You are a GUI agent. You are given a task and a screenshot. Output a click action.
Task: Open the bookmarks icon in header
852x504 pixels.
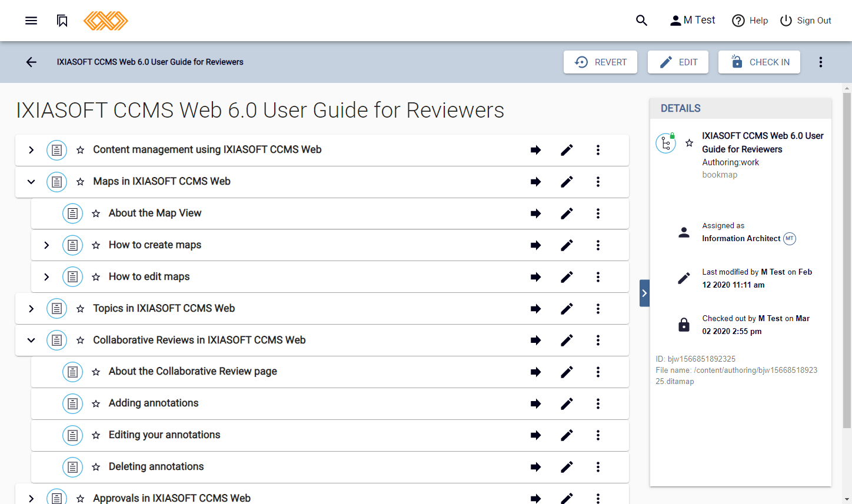(x=62, y=21)
